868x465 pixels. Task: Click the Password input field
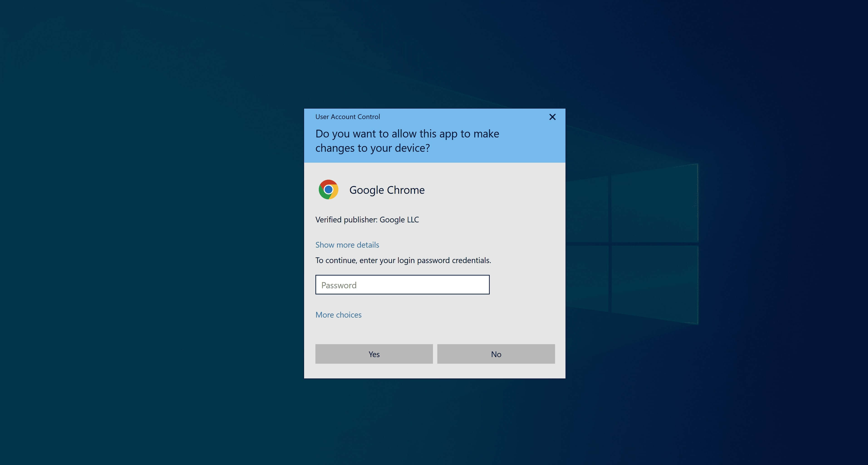coord(402,285)
